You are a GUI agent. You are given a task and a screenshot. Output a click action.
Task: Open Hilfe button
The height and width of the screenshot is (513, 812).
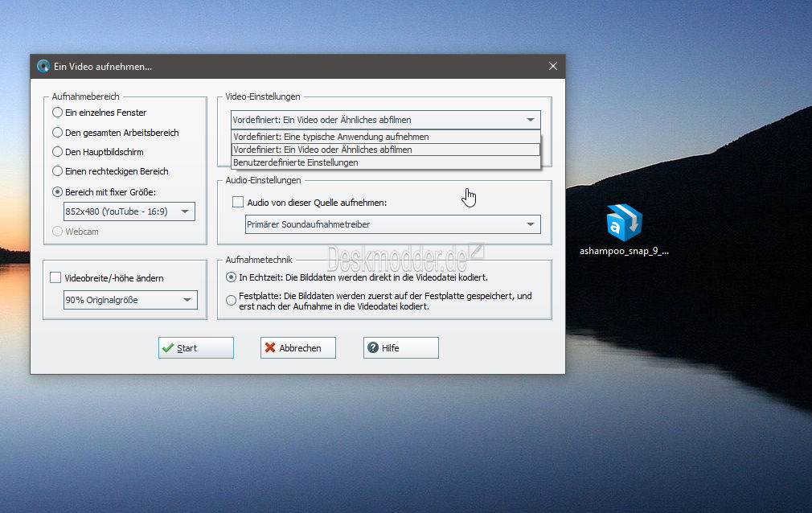[401, 347]
